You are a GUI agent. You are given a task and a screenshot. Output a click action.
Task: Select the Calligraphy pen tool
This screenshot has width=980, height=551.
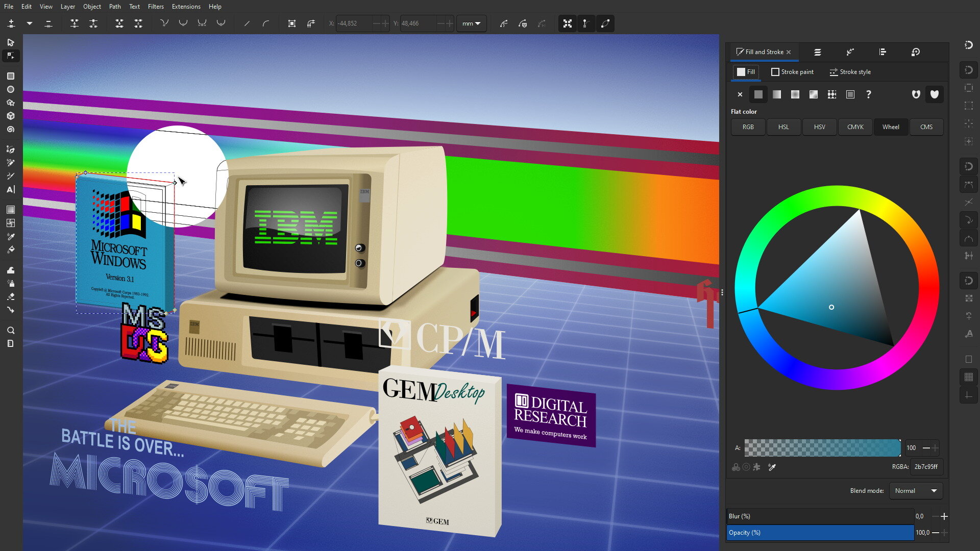tap(11, 176)
